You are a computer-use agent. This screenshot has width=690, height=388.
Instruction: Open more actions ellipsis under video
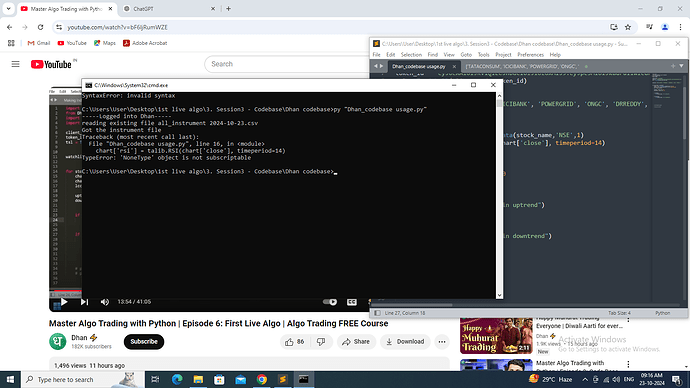tap(442, 342)
